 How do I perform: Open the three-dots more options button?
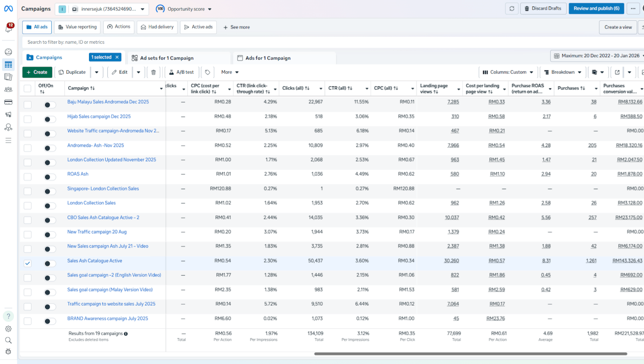pyautogui.click(x=633, y=9)
